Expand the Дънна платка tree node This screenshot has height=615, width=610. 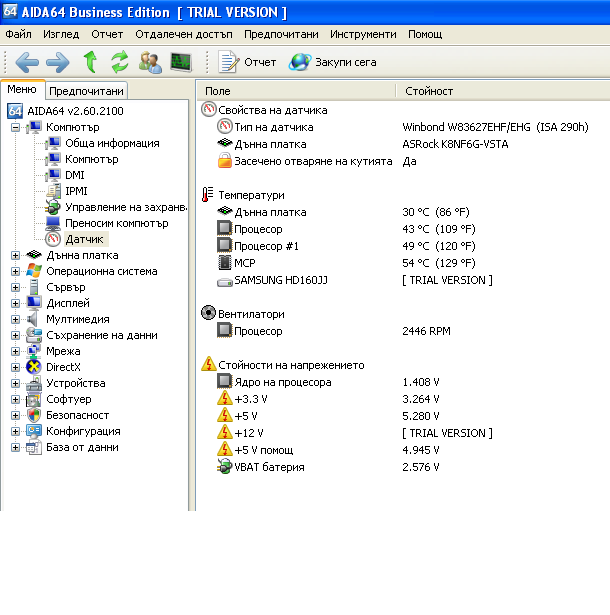click(15, 255)
